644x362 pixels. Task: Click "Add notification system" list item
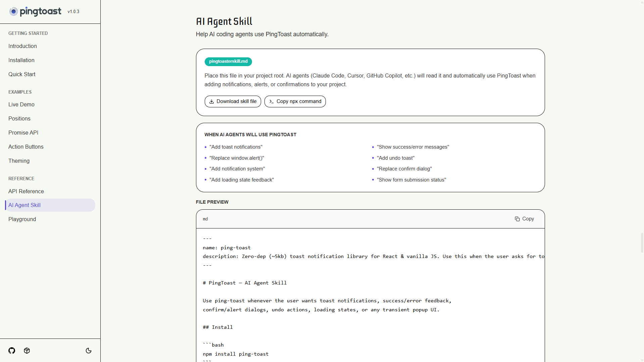pyautogui.click(x=237, y=169)
